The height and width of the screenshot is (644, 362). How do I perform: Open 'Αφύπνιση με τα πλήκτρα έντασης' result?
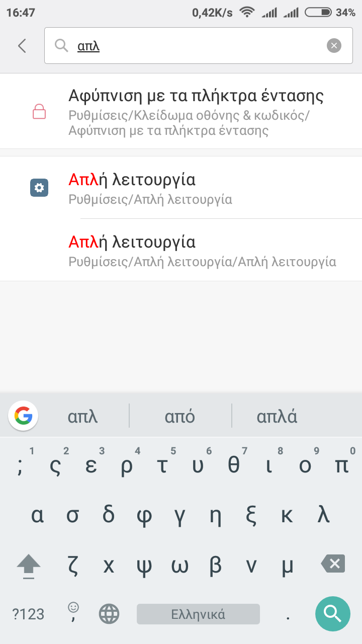(195, 112)
